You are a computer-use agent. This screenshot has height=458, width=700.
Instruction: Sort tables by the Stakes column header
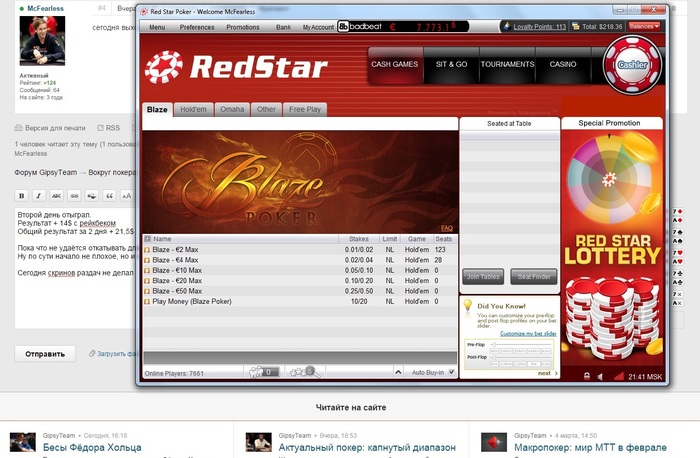point(358,239)
